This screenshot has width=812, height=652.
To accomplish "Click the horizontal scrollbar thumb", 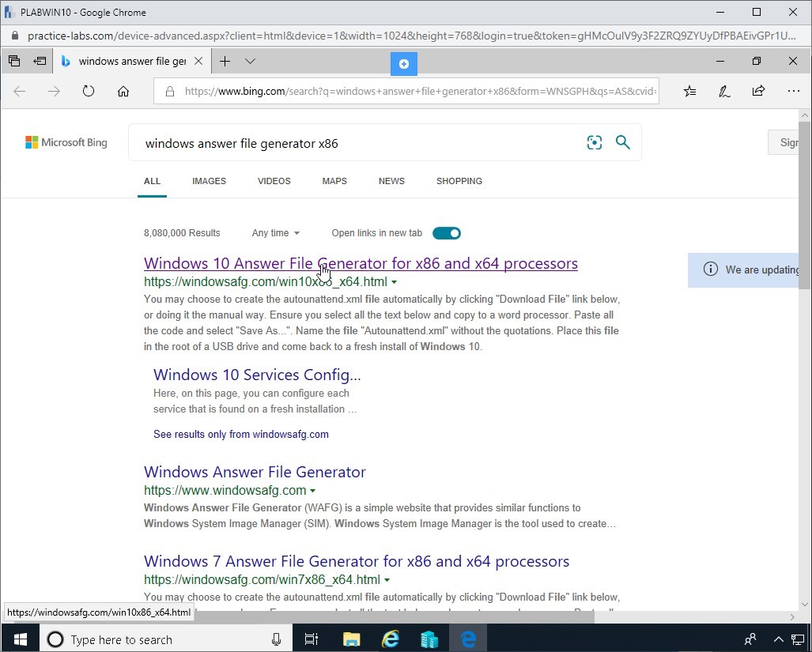I will [394, 616].
